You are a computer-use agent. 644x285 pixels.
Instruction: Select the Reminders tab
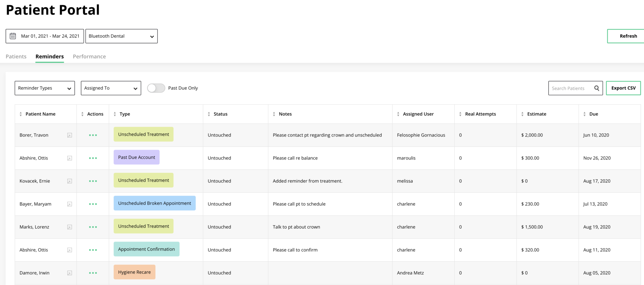50,57
